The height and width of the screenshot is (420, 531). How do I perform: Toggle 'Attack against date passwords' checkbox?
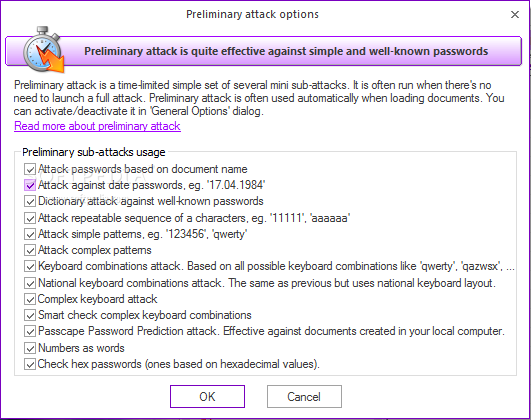pos(30,185)
